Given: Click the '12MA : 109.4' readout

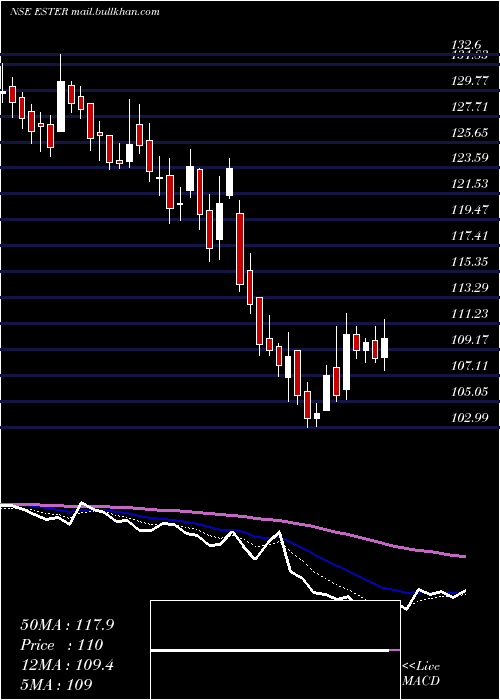Looking at the screenshot, I should [x=67, y=665].
